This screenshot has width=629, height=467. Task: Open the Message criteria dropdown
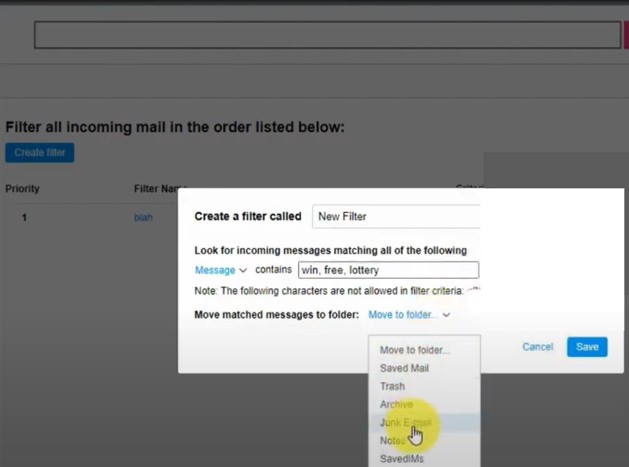click(221, 270)
